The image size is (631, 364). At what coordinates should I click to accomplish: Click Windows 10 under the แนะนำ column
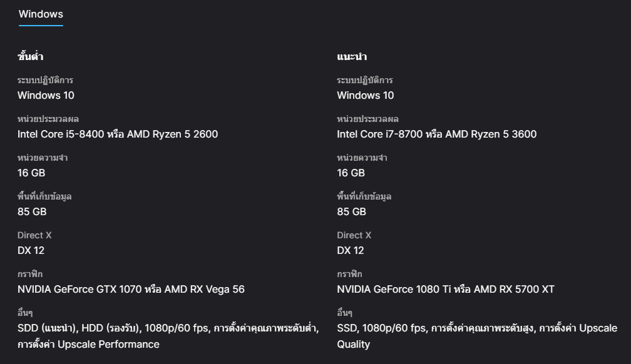coord(366,95)
